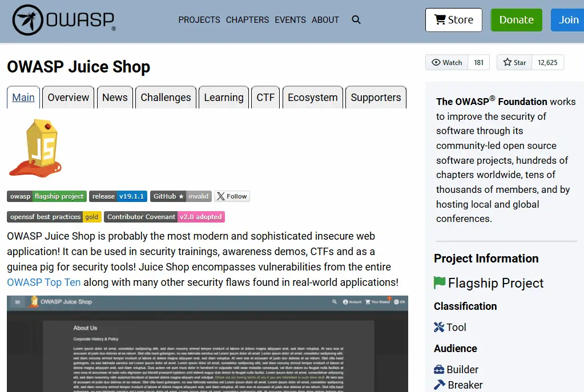
Task: Click the blue Join button
Action: (567, 20)
